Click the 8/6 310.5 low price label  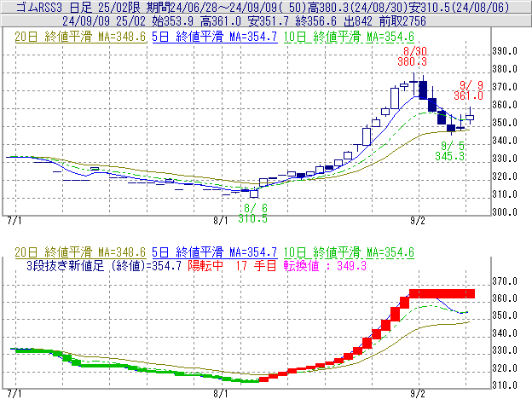coord(252,213)
